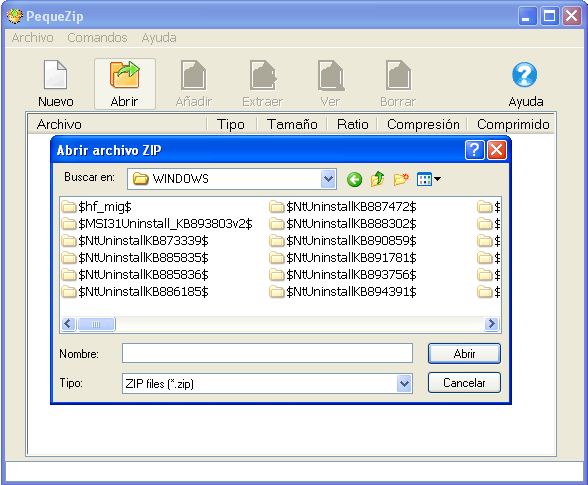Select the $NtUninstallKB887472$ folder
Viewport: 588px width, 485px height.
tap(343, 207)
